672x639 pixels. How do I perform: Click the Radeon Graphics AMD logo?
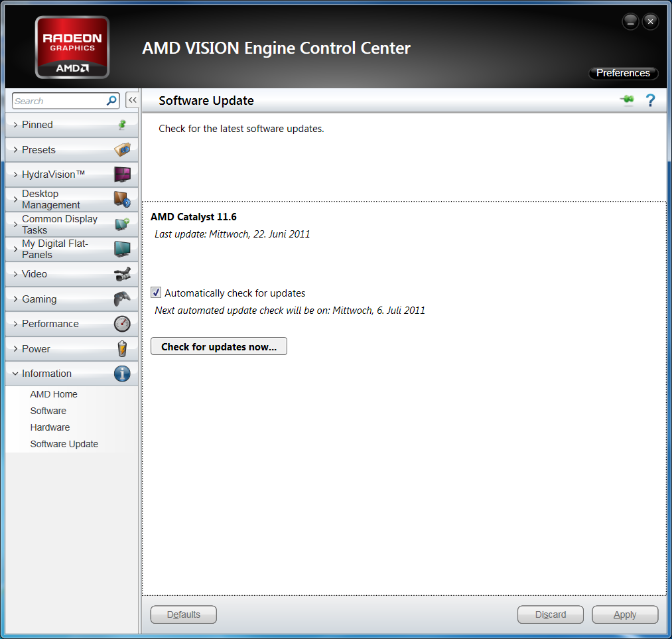click(72, 47)
